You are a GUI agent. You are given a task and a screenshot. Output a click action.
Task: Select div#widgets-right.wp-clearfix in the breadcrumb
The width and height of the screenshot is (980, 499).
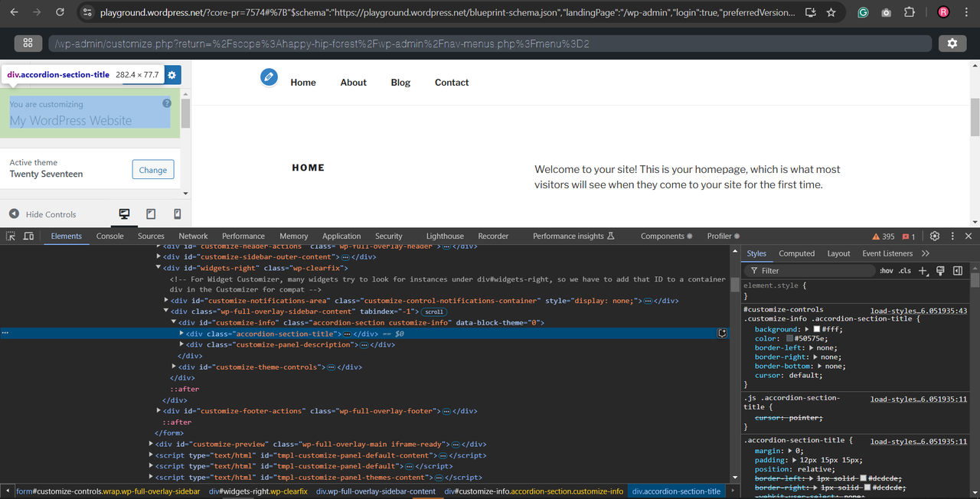pos(258,491)
